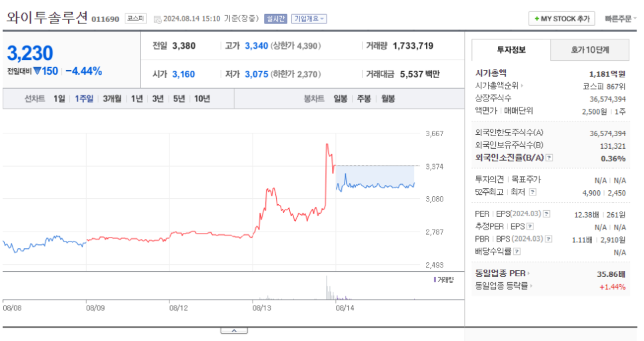Click the 거래량 value 1,733,719

point(413,45)
